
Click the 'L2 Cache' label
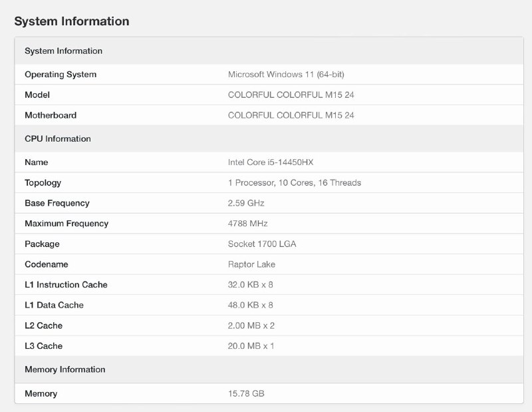click(x=43, y=325)
